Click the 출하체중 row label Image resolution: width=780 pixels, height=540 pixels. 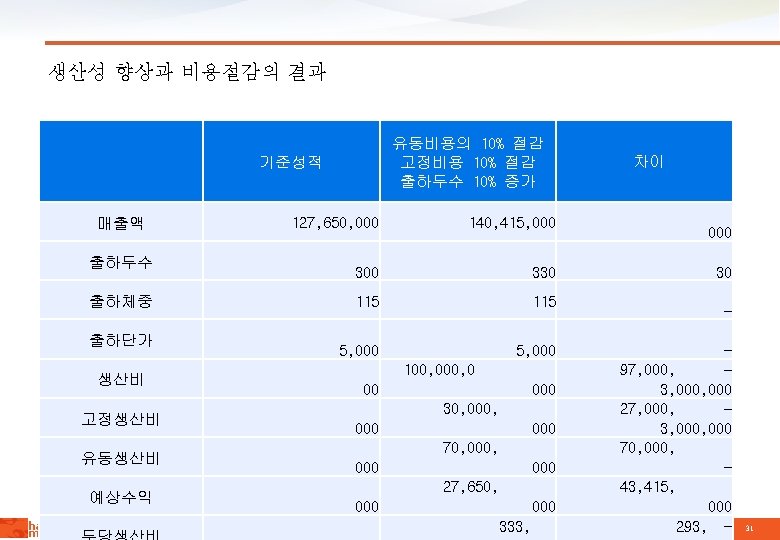121,301
